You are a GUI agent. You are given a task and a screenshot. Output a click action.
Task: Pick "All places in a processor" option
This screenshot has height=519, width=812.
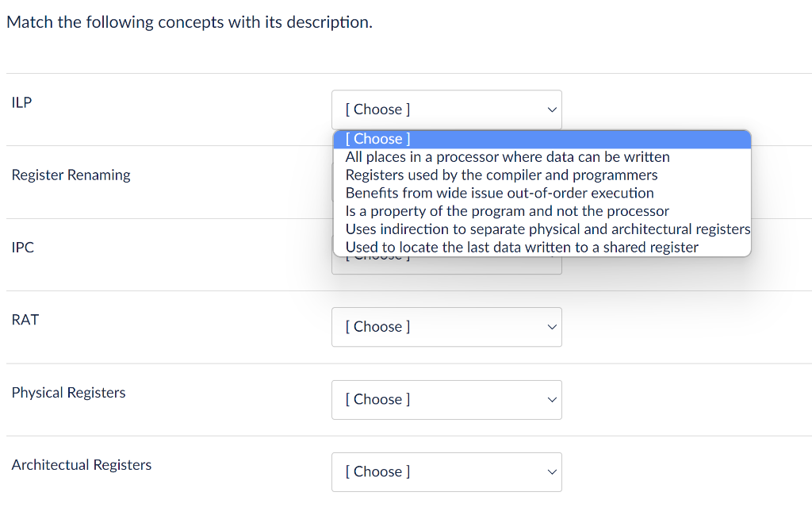507,157
